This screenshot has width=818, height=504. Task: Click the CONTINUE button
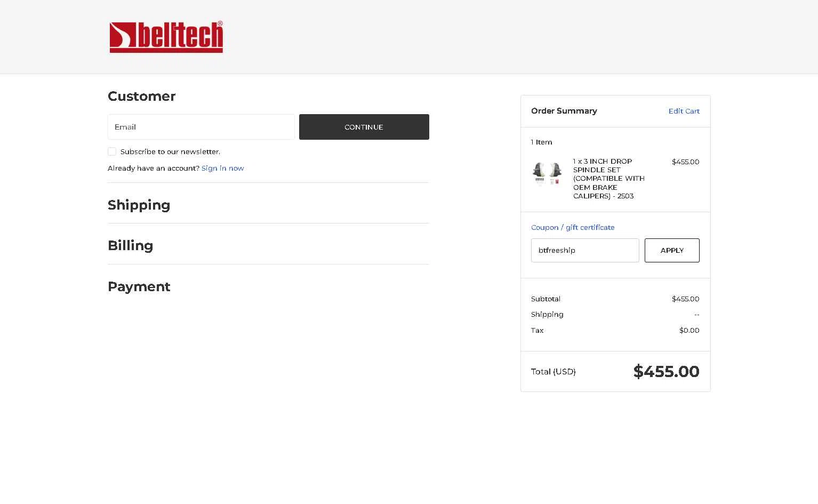tap(364, 127)
